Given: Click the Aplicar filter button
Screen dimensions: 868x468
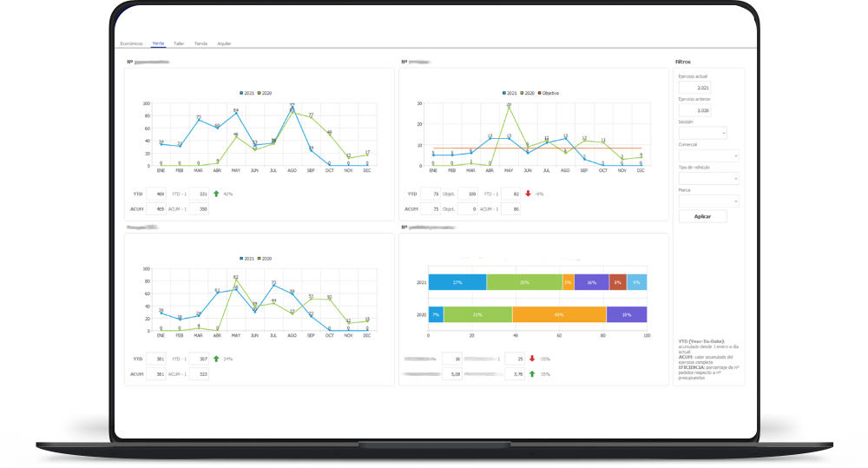Looking at the screenshot, I should [702, 216].
